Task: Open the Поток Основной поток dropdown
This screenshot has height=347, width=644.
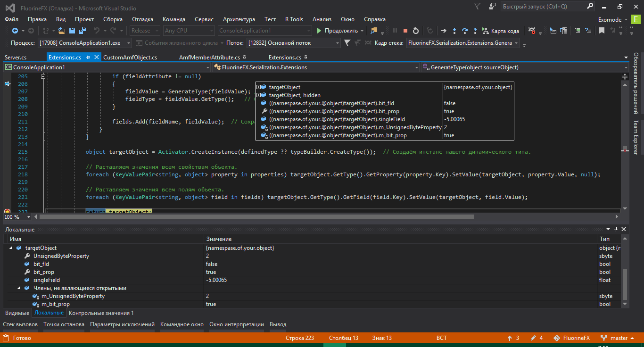Action: coord(293,43)
